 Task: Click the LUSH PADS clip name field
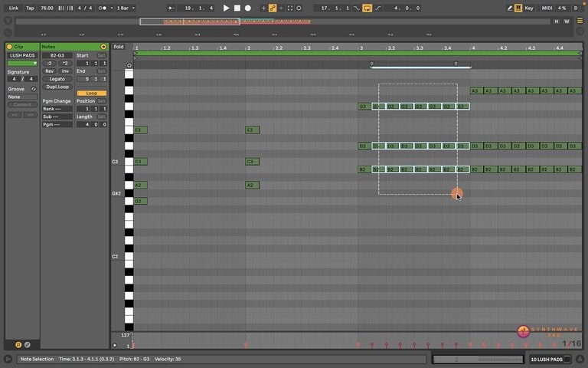click(x=22, y=55)
